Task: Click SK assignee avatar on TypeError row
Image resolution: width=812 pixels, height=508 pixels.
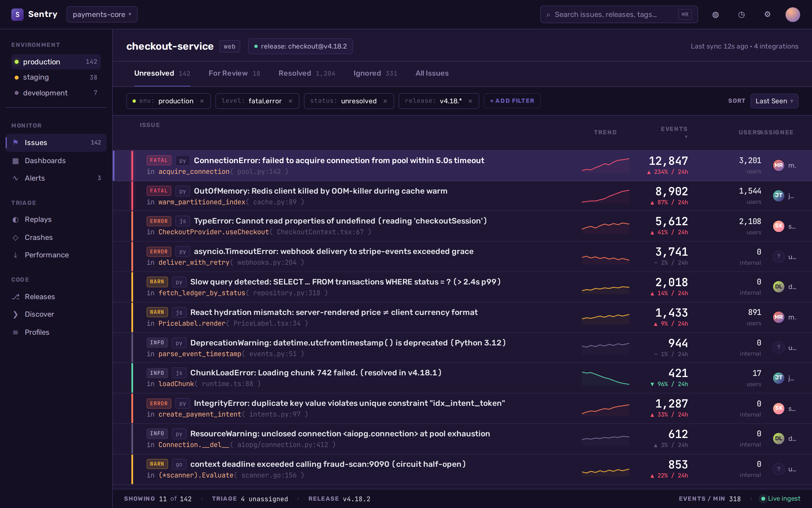Action: (x=778, y=226)
